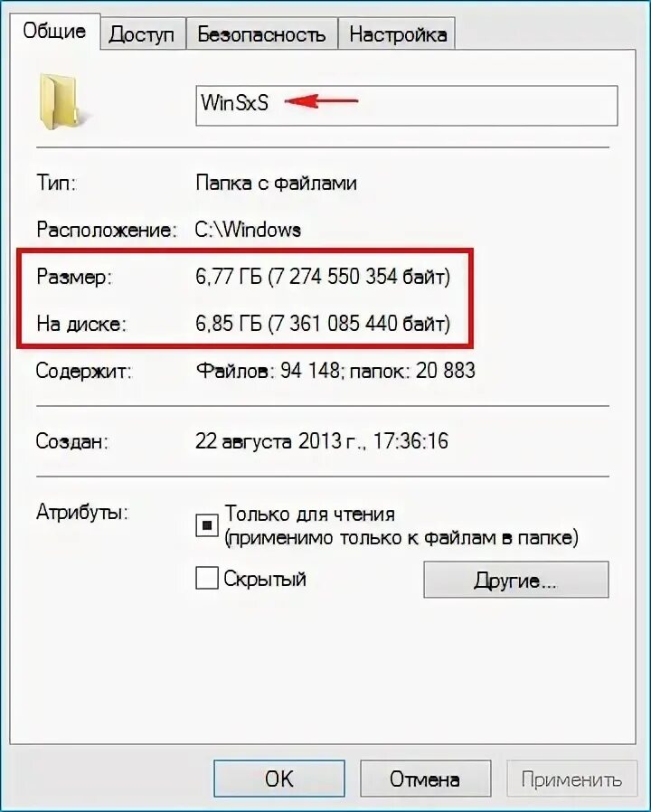Screen dimensions: 651x812
Task: Click inside the WinSxS name field
Action: pos(407,106)
